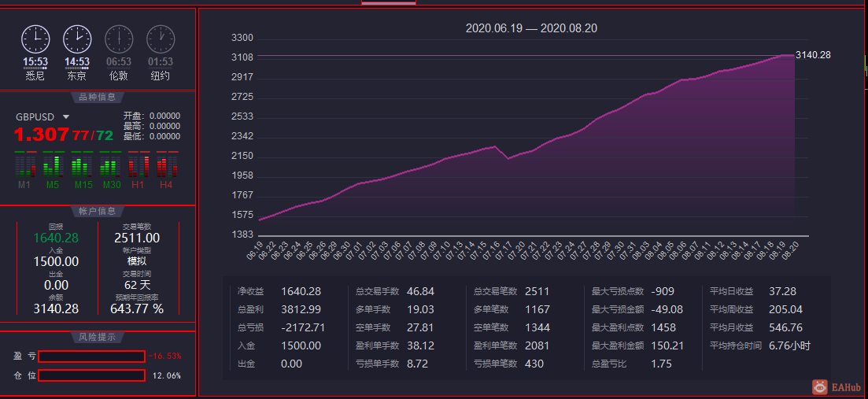Select the M30 timeframe signal bars
This screenshot has height=399, width=868.
(110, 164)
